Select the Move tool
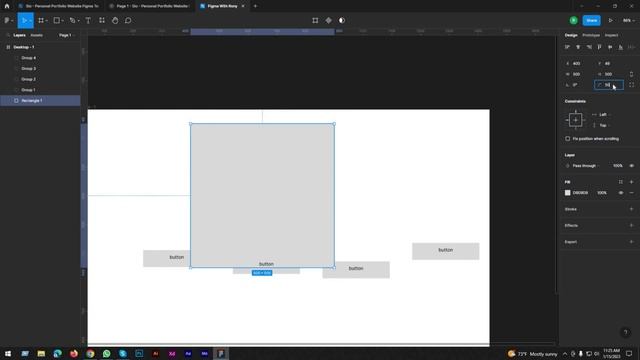The image size is (640, 360). (x=24, y=20)
